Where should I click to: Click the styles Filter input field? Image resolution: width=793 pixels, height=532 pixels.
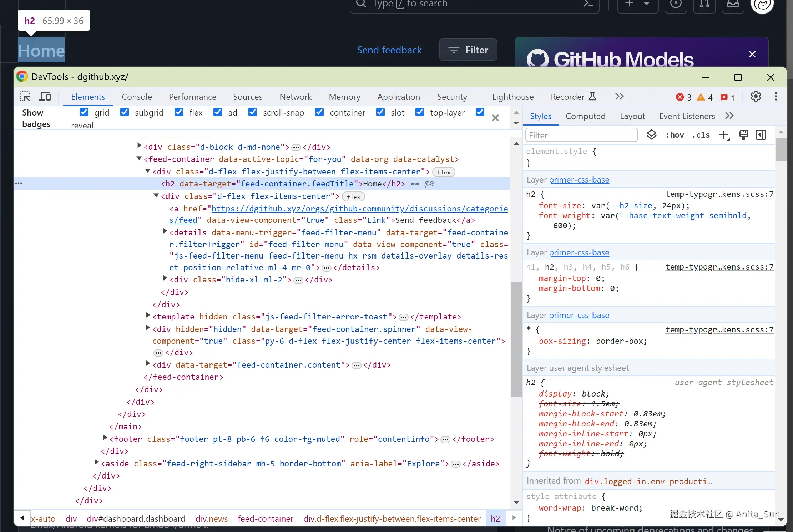581,135
